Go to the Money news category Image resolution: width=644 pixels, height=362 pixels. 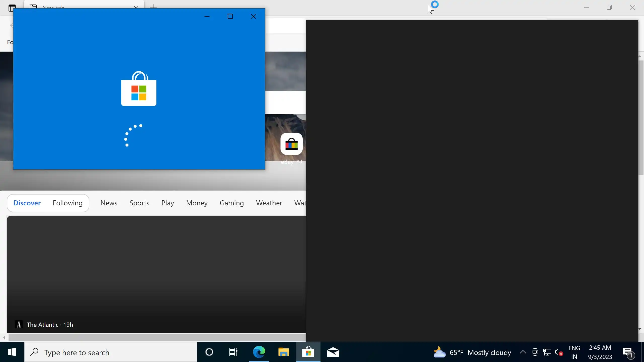(x=197, y=203)
